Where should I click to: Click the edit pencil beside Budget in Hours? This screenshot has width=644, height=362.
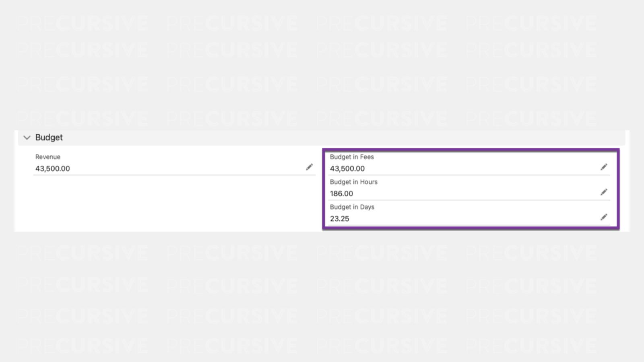[604, 192]
